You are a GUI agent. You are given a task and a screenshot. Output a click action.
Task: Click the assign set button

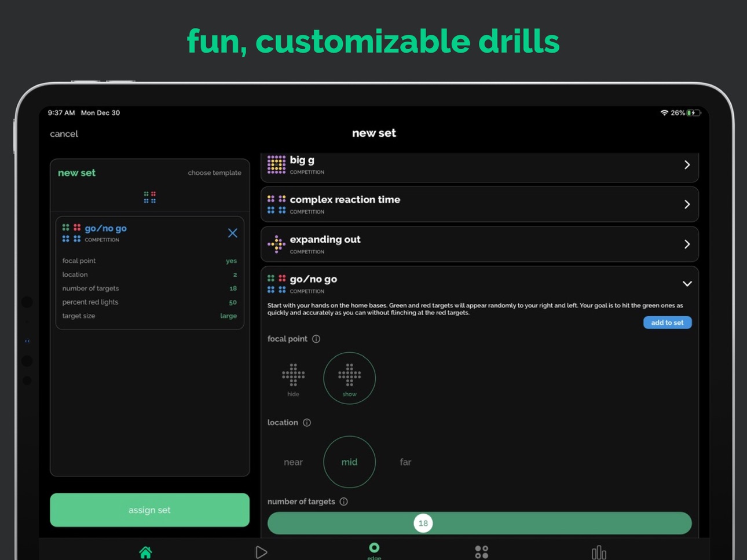149,510
